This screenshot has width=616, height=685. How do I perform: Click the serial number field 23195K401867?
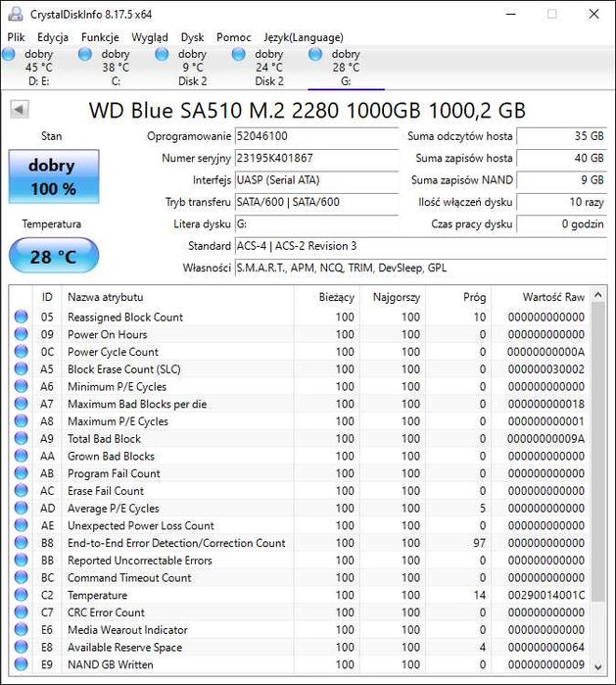[316, 158]
